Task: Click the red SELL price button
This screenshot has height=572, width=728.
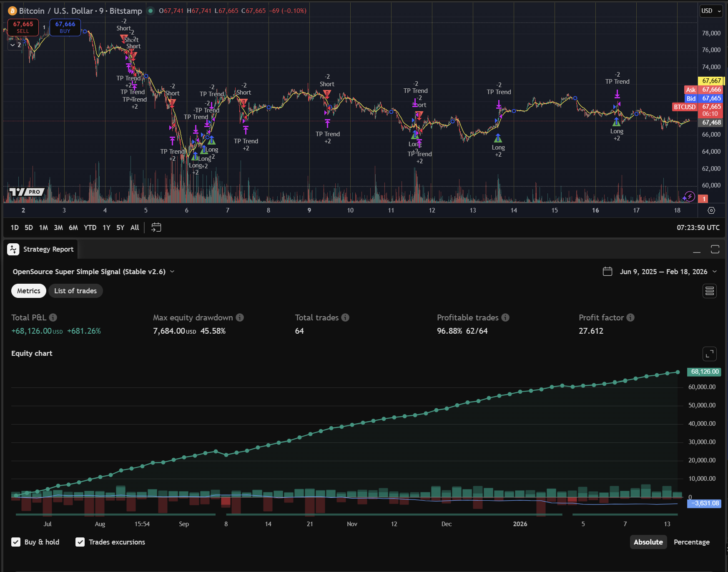Action: pos(23,27)
